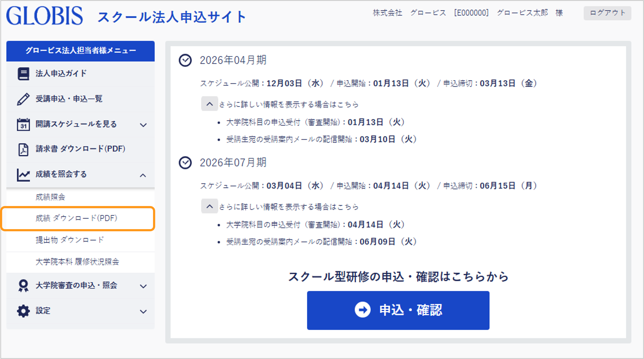Viewport: 644px width, 359px height.
Task: Open 受講申込・申込一覧 menu item
Action: (80, 99)
